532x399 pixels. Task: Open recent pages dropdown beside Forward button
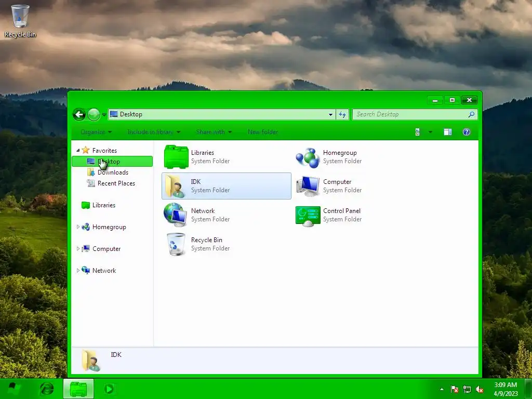tap(104, 115)
